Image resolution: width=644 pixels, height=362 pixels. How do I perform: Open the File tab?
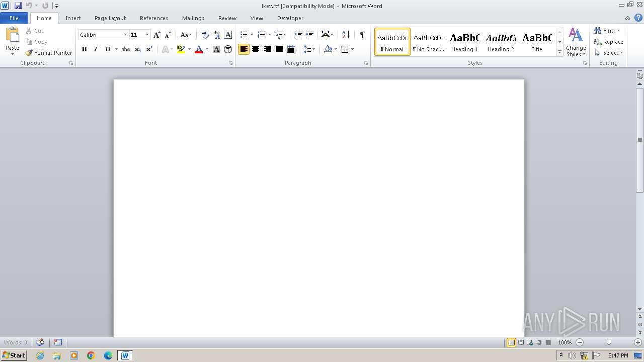14,18
